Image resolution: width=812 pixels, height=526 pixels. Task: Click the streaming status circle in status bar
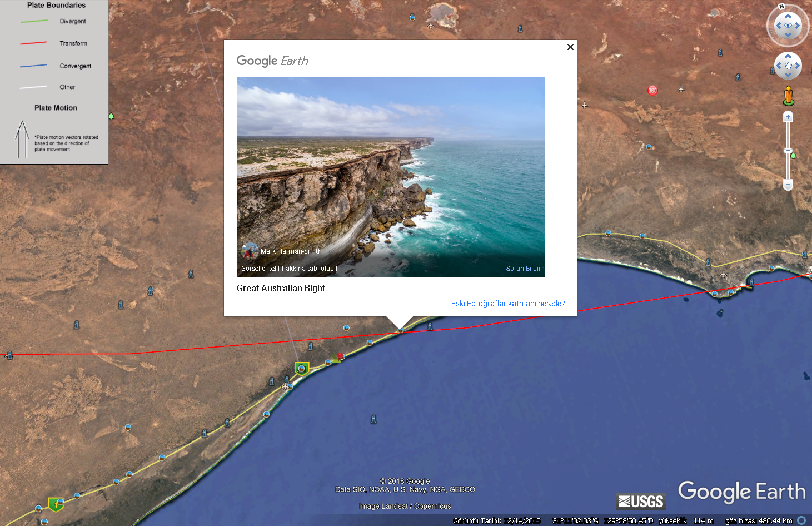tap(801, 520)
